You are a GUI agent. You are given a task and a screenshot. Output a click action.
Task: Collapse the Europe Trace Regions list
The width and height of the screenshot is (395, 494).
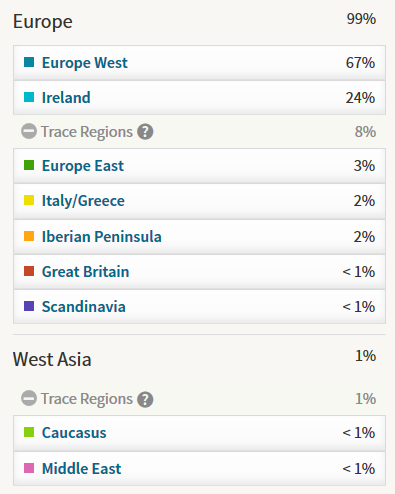[x=29, y=131]
